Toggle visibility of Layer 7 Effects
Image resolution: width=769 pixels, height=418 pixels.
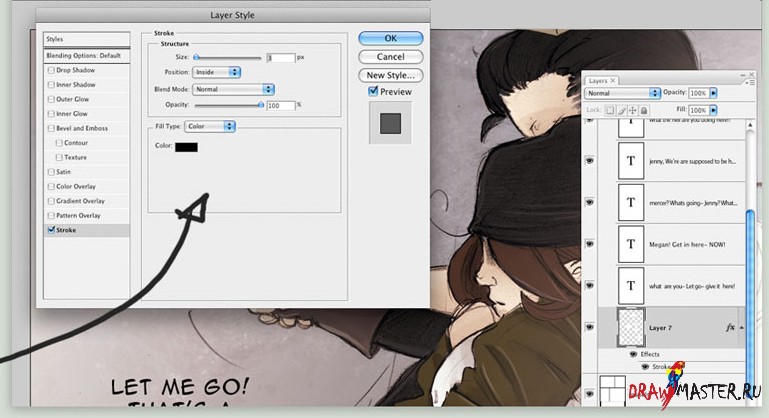633,354
